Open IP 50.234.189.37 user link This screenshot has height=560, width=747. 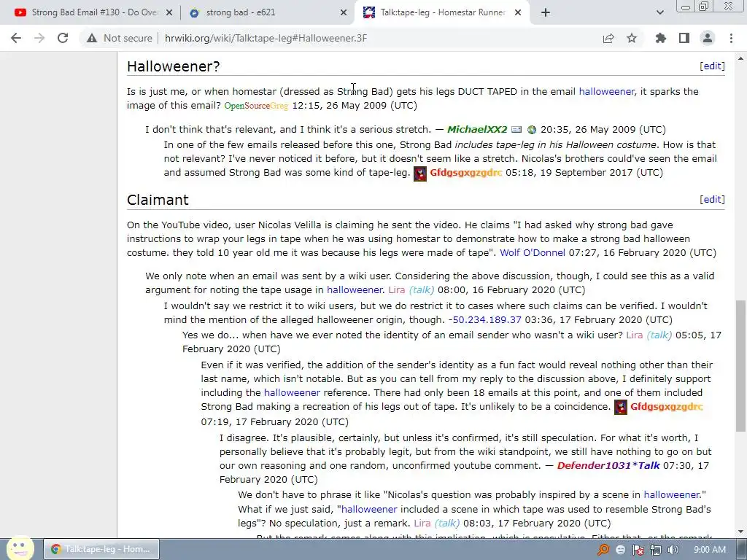[x=487, y=320]
